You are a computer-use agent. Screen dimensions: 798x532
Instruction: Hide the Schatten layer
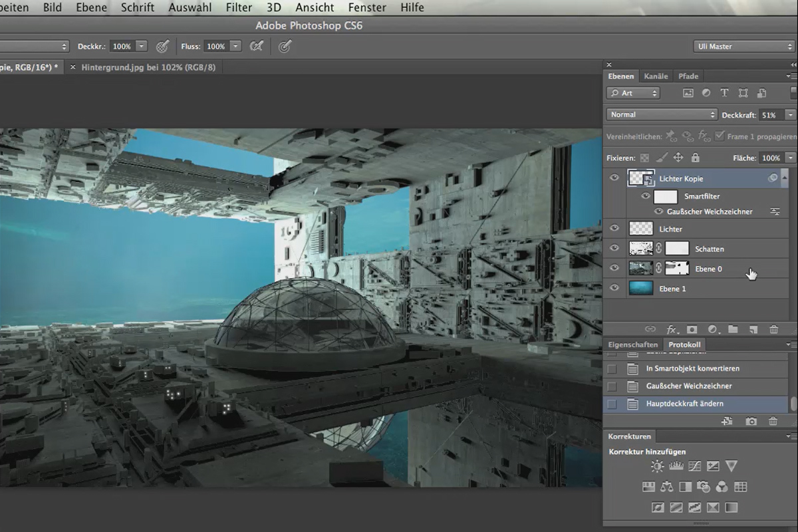(x=614, y=248)
